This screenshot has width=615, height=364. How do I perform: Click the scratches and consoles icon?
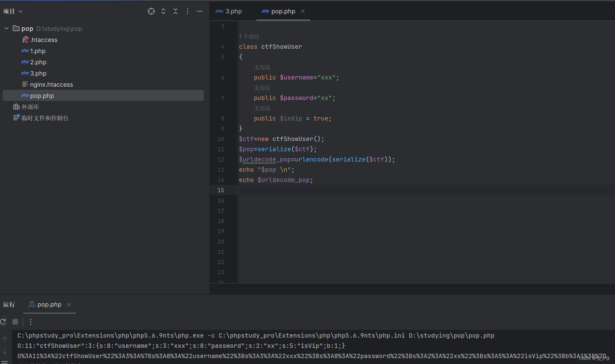coord(16,117)
